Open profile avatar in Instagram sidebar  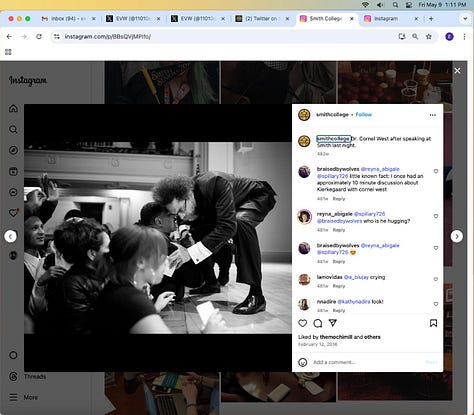pos(13,255)
